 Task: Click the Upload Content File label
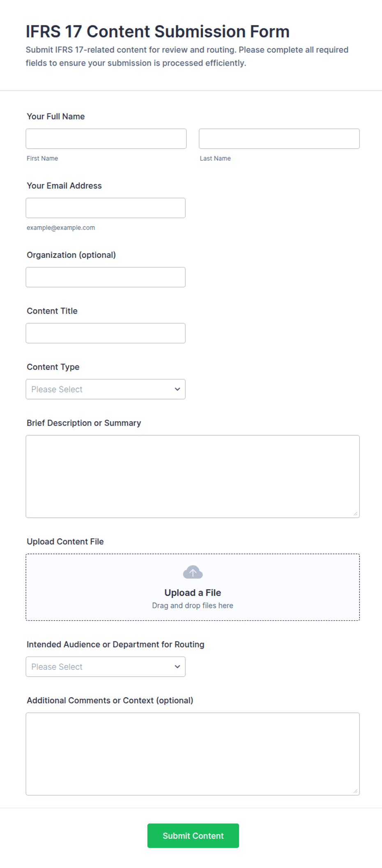tap(65, 542)
